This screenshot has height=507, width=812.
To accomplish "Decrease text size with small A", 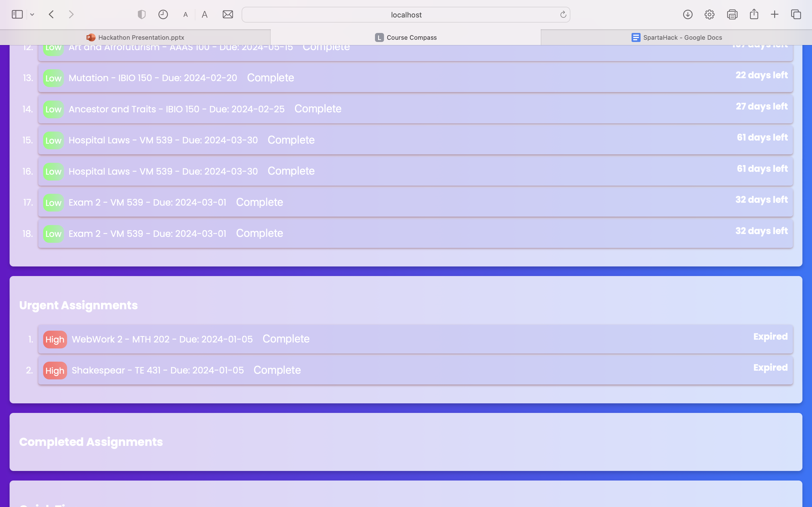I will (186, 15).
